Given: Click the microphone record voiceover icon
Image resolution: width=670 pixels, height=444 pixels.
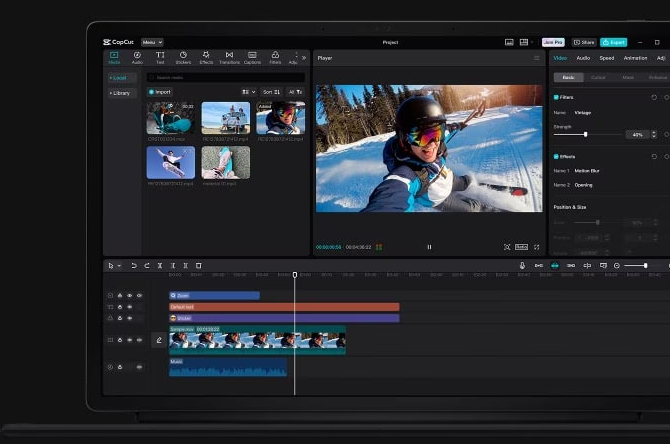Looking at the screenshot, I should click(x=522, y=265).
